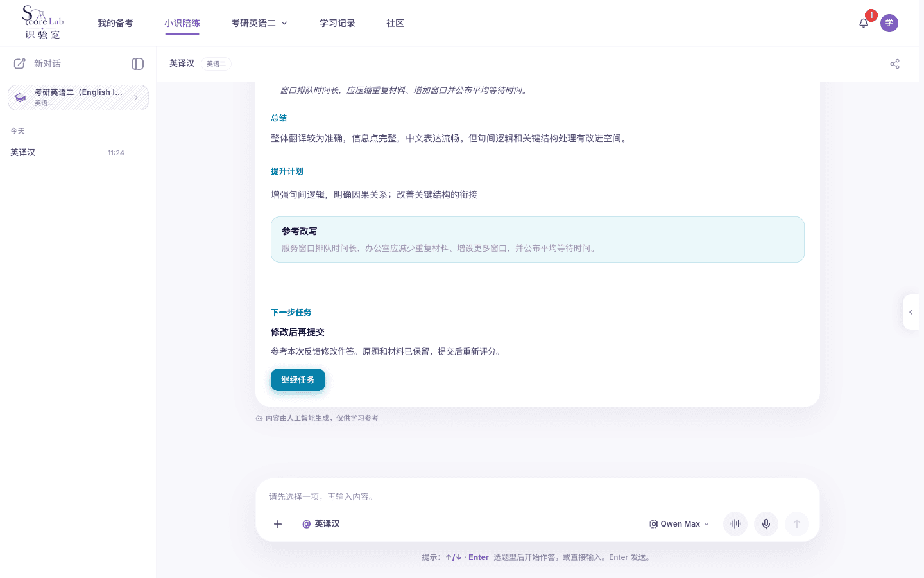Click the plus attachment icon
The height and width of the screenshot is (578, 924).
[x=278, y=524]
